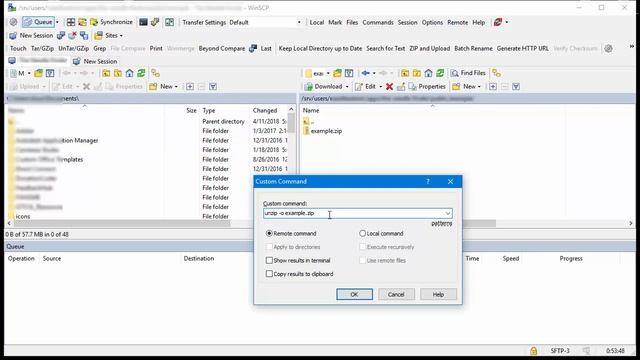
Task: Open the terminal console icon
Action: coord(143,22)
